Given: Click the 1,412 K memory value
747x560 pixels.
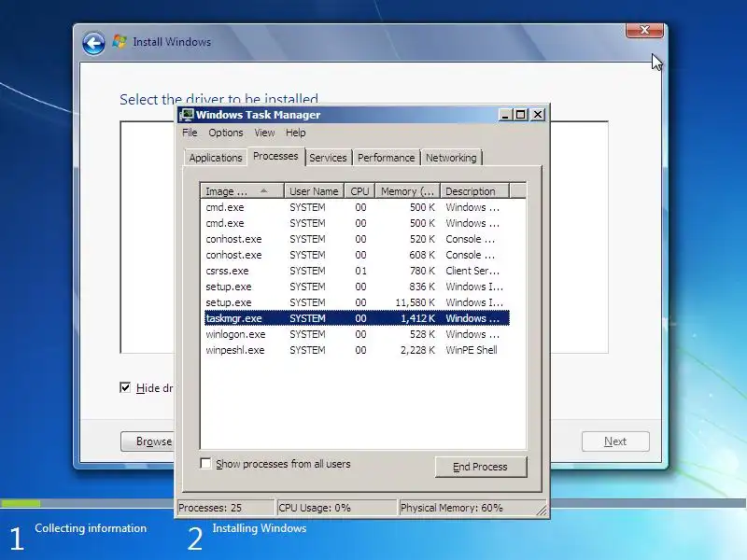Looking at the screenshot, I should click(x=417, y=318).
